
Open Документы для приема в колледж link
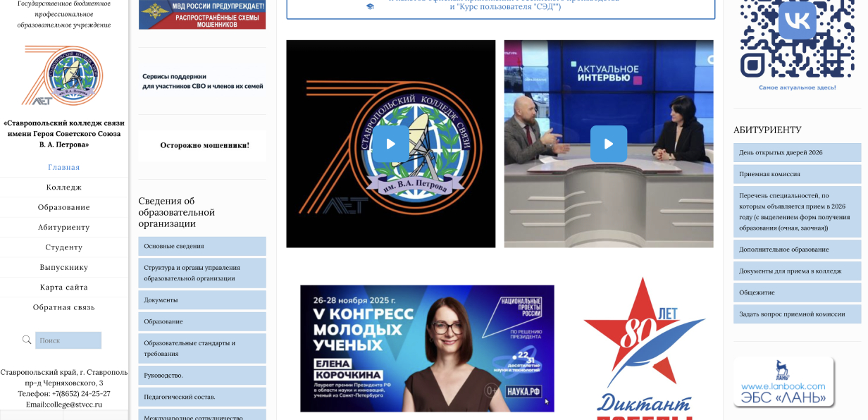click(797, 271)
